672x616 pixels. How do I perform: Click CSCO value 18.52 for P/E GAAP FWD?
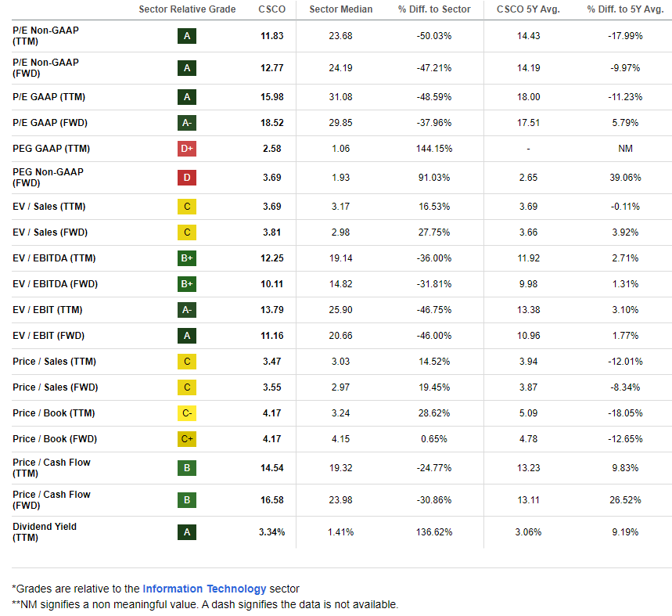click(272, 123)
